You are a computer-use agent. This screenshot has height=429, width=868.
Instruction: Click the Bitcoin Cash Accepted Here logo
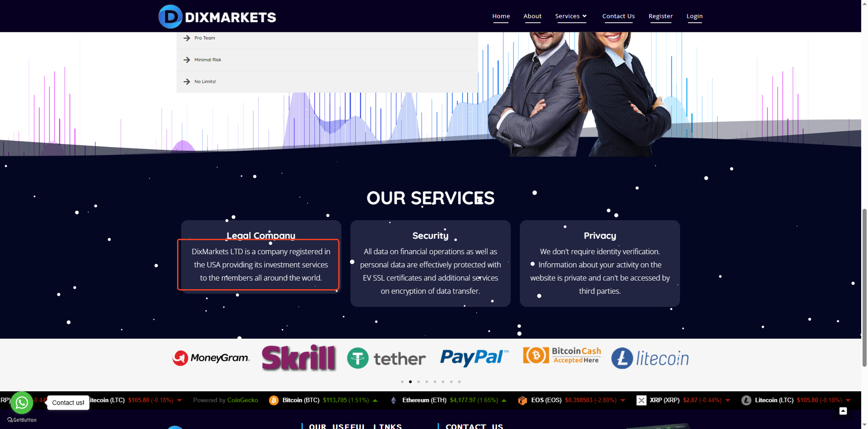point(562,355)
